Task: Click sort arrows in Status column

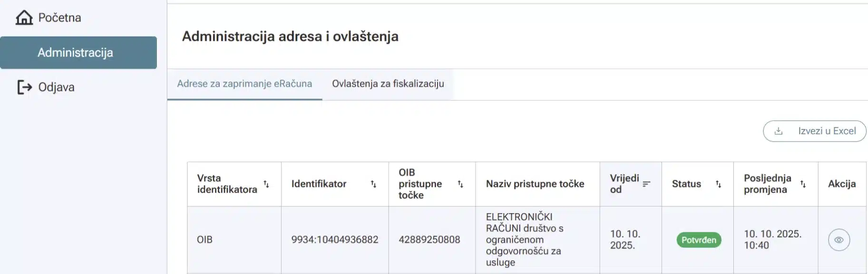Action: click(x=718, y=184)
